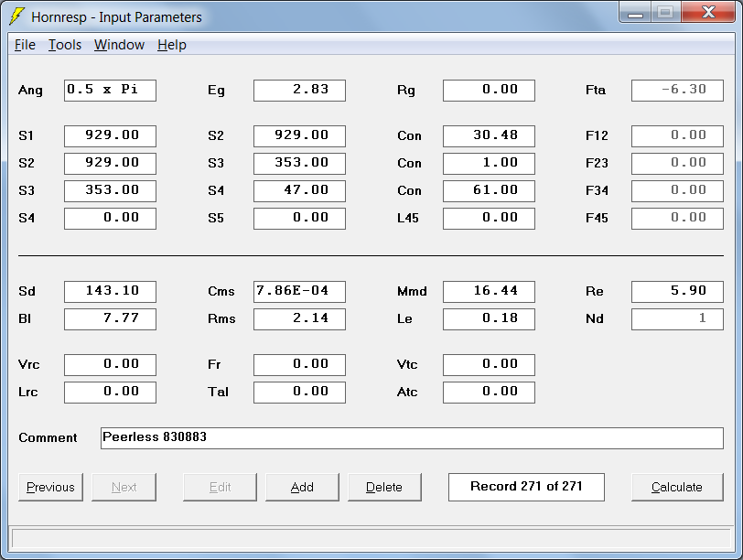Viewport: 743px width, 560px height.
Task: Select the Record 271 of 271 box
Action: pos(526,487)
